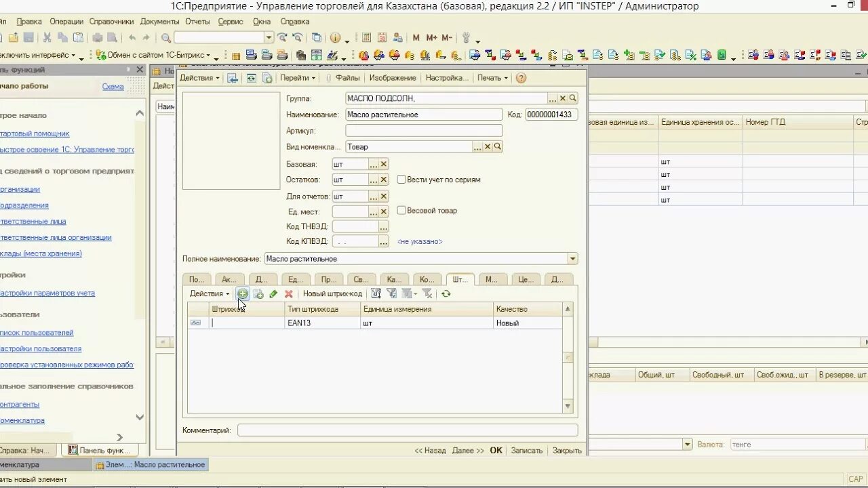
Task: Open Перейти dropdown in form toolbar
Action: click(x=298, y=78)
